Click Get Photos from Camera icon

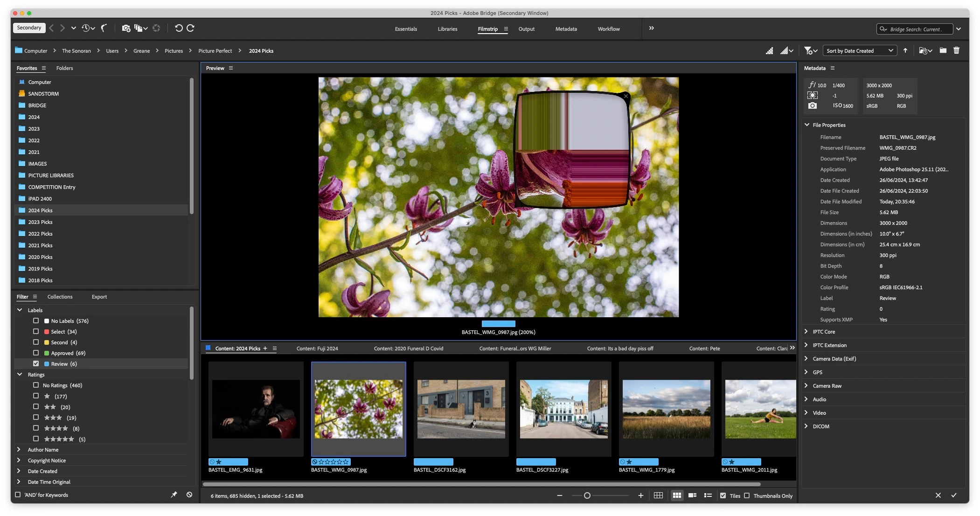coord(125,28)
